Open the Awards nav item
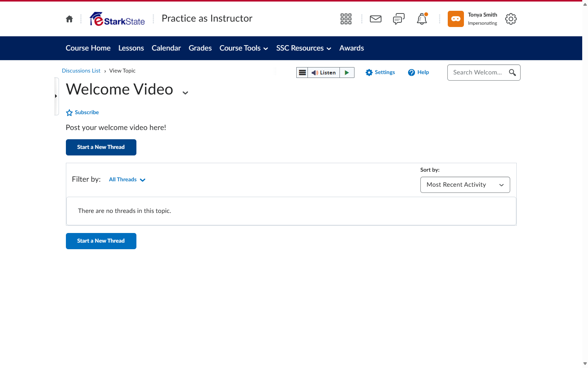Viewport: 588px width, 368px height. 352,48
